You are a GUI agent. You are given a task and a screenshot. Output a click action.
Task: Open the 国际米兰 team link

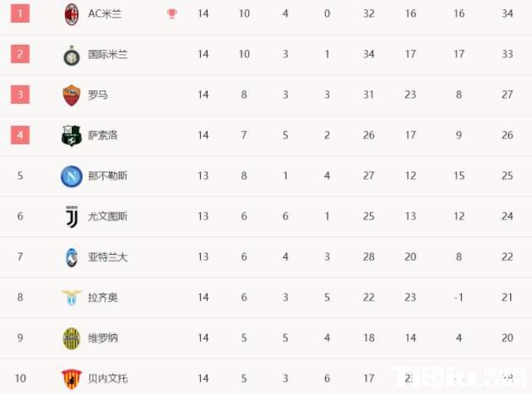(108, 54)
